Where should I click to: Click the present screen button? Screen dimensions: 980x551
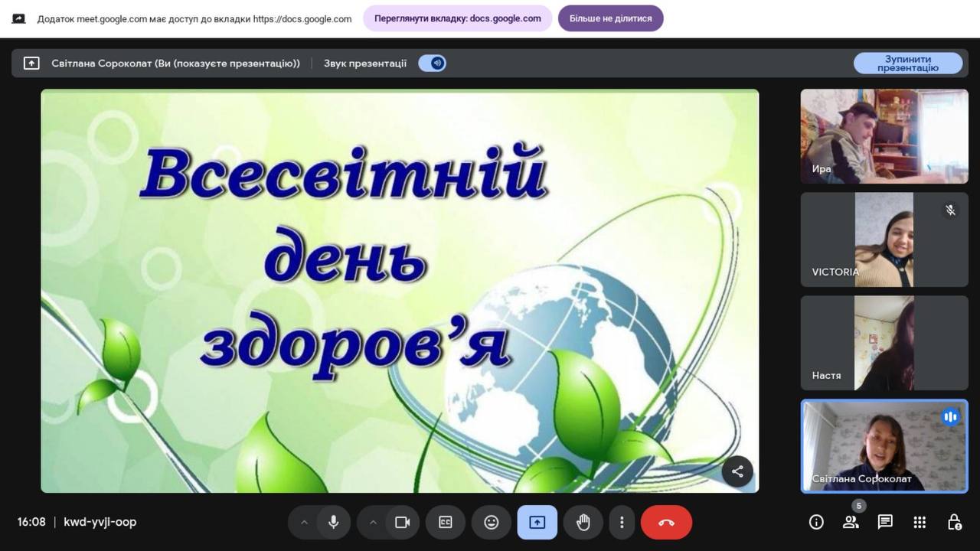(537, 522)
